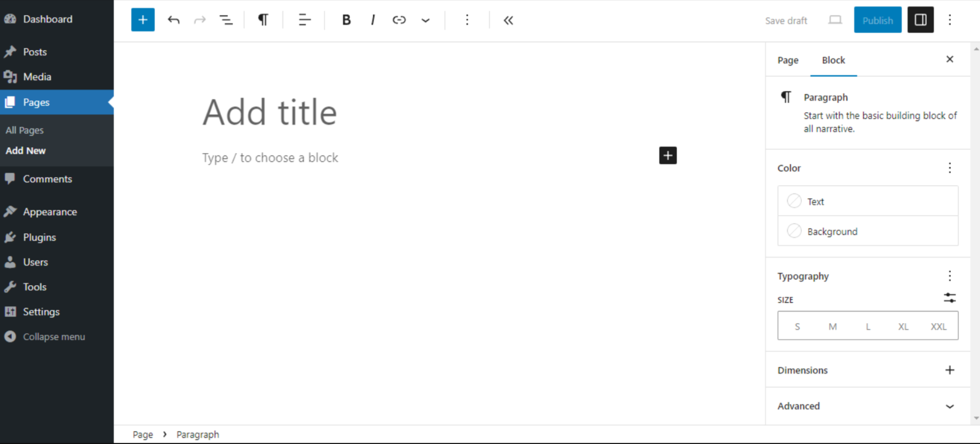980x444 pixels.
Task: Open the block inserter plus button
Action: (x=143, y=20)
